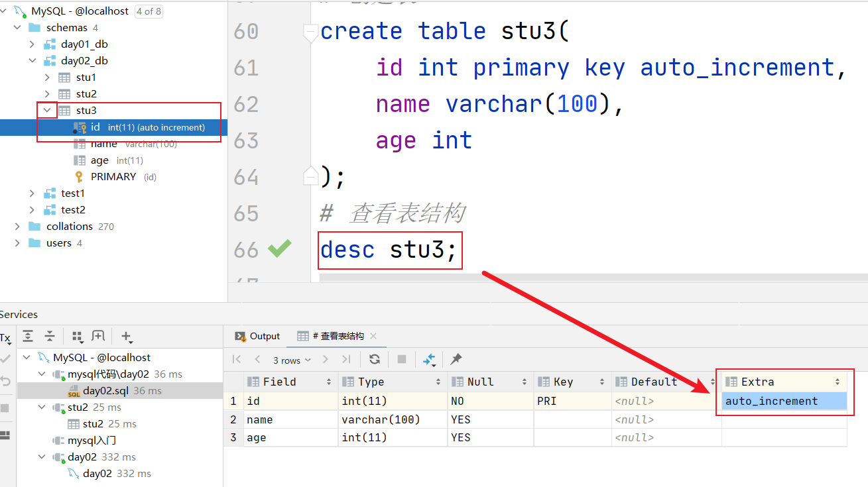Open the Group By icon in Services
Image resolution: width=868 pixels, height=487 pixels.
[78, 337]
